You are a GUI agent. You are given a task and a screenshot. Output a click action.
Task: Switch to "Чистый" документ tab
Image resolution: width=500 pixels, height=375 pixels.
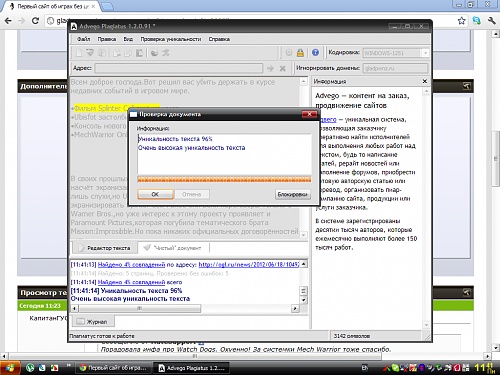tap(173, 248)
